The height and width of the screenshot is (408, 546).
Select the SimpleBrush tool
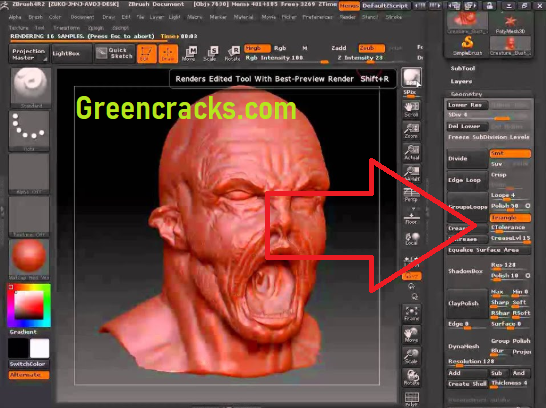tap(467, 46)
